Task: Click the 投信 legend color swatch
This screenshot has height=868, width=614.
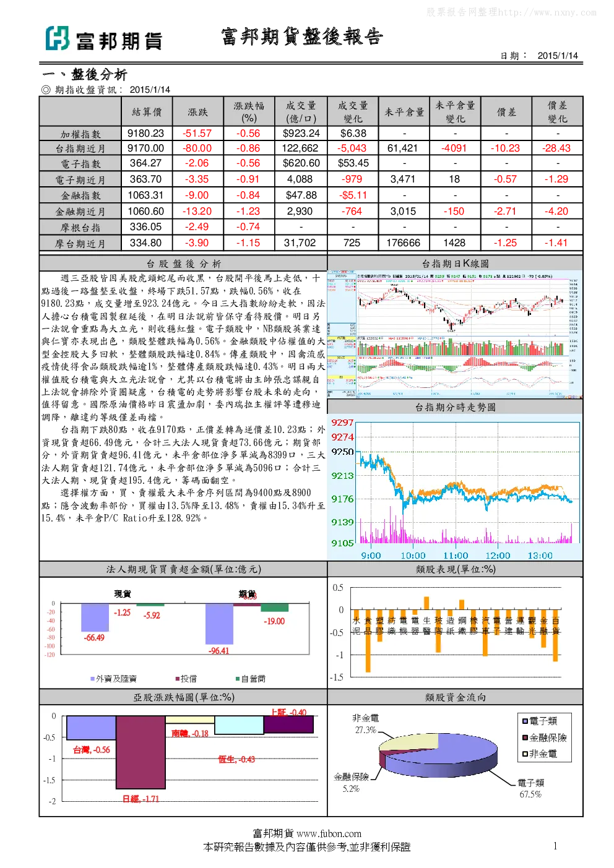Action: tap(177, 679)
